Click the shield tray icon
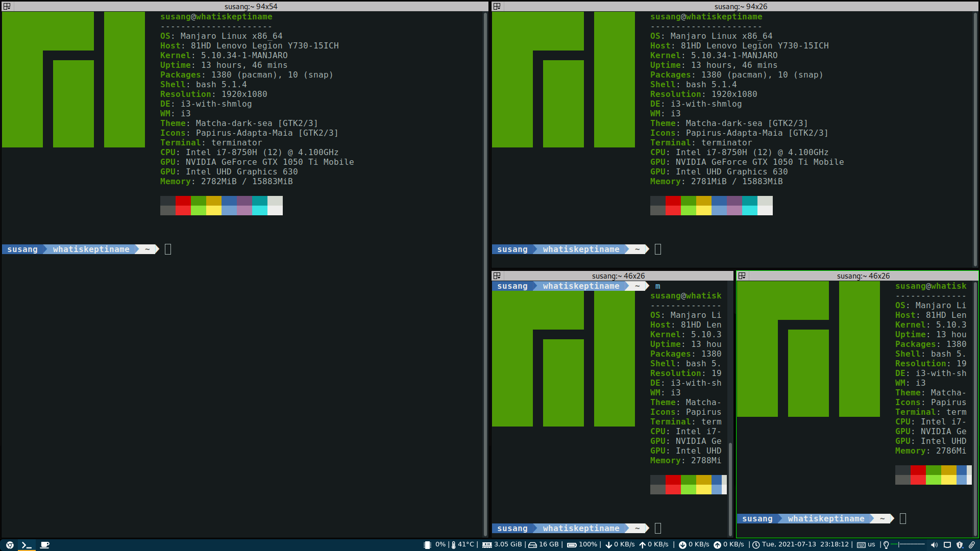Screen dimensions: 980x551 (960, 545)
